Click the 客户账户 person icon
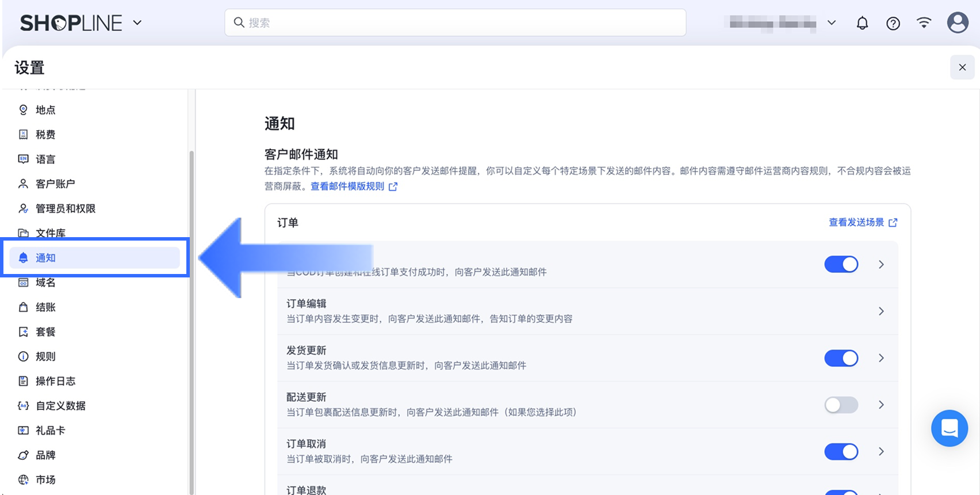 (23, 184)
